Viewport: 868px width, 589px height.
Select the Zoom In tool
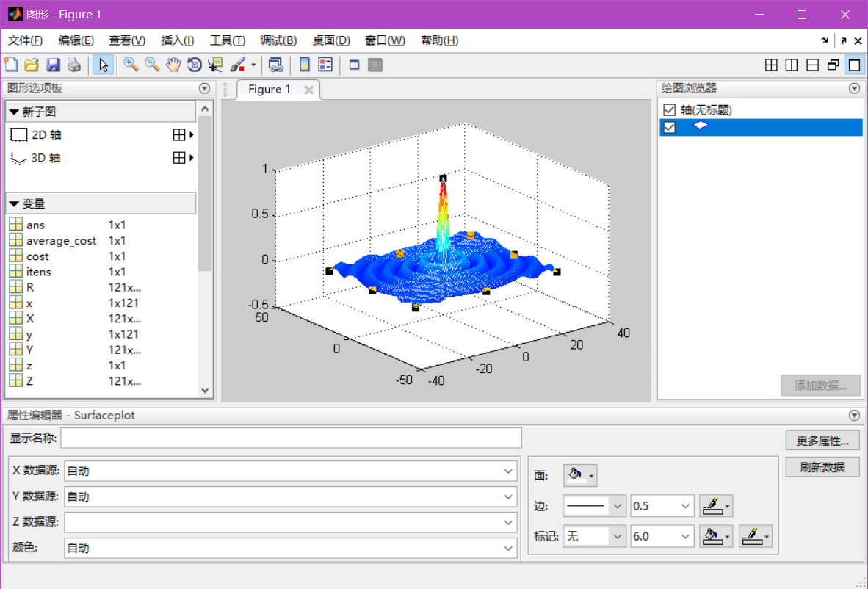coord(131,65)
